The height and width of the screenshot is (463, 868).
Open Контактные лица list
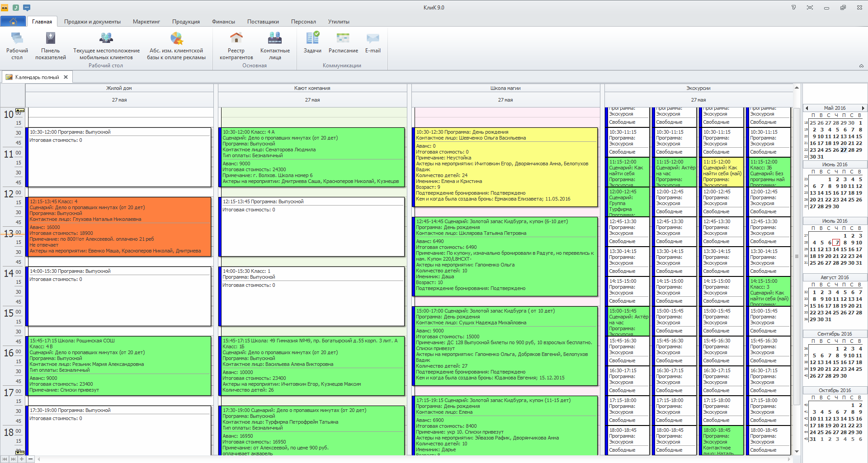pos(275,46)
